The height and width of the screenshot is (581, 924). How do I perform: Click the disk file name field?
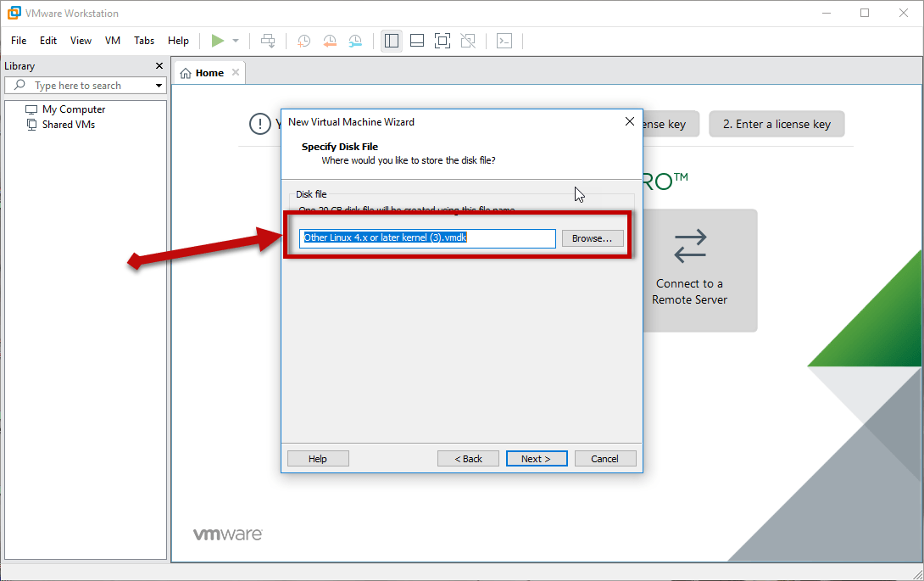(x=428, y=238)
